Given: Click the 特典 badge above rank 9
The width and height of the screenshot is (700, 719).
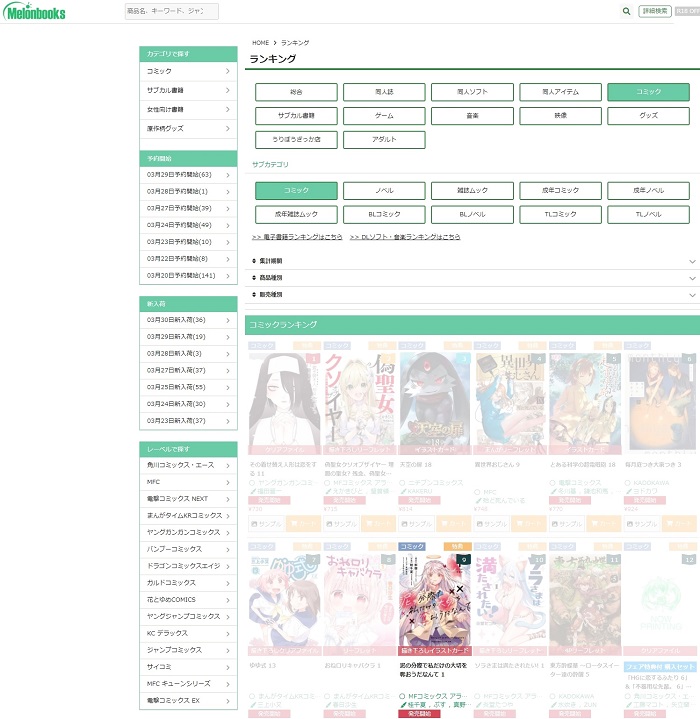Looking at the screenshot, I should pyautogui.click(x=457, y=547).
